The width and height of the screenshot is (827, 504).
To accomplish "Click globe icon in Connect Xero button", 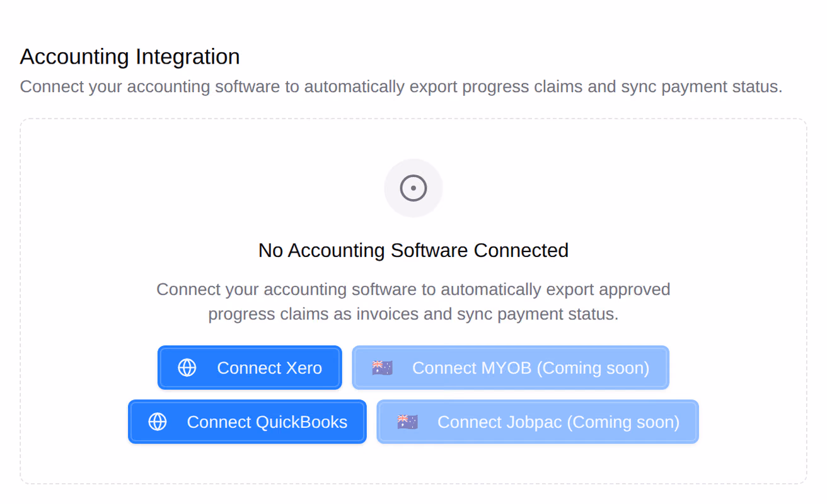I will pyautogui.click(x=187, y=368).
